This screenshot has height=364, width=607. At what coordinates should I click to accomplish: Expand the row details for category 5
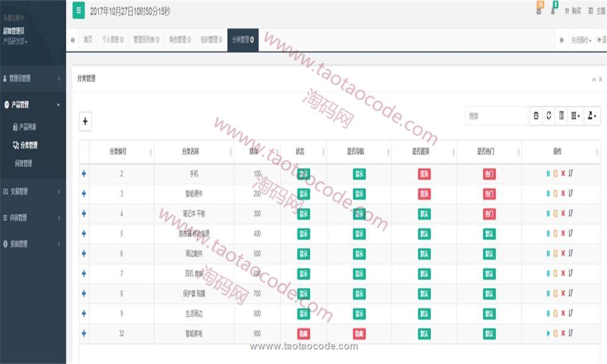coord(84,234)
